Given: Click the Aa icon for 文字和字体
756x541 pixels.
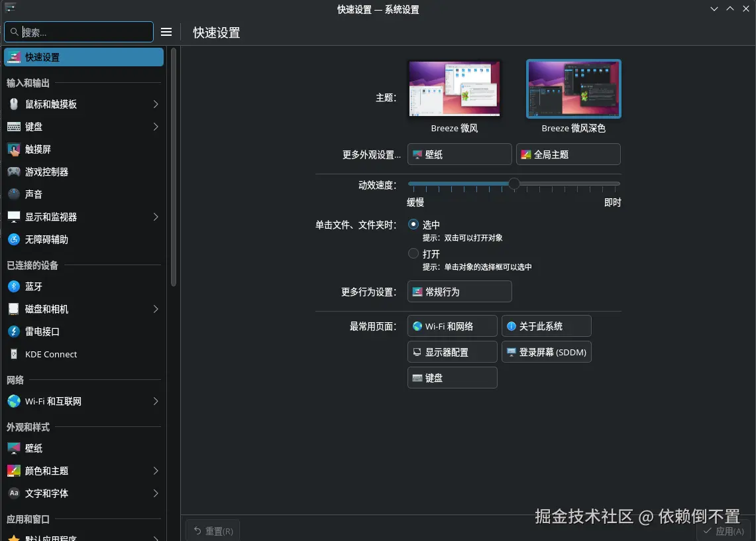Looking at the screenshot, I should tap(14, 493).
